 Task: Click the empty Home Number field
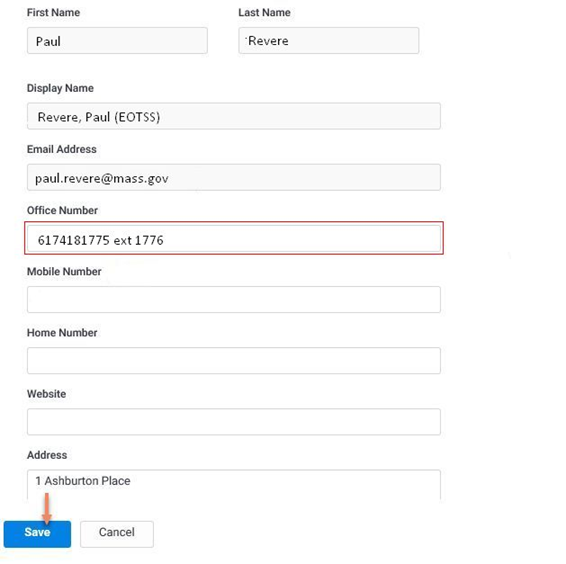(x=234, y=361)
